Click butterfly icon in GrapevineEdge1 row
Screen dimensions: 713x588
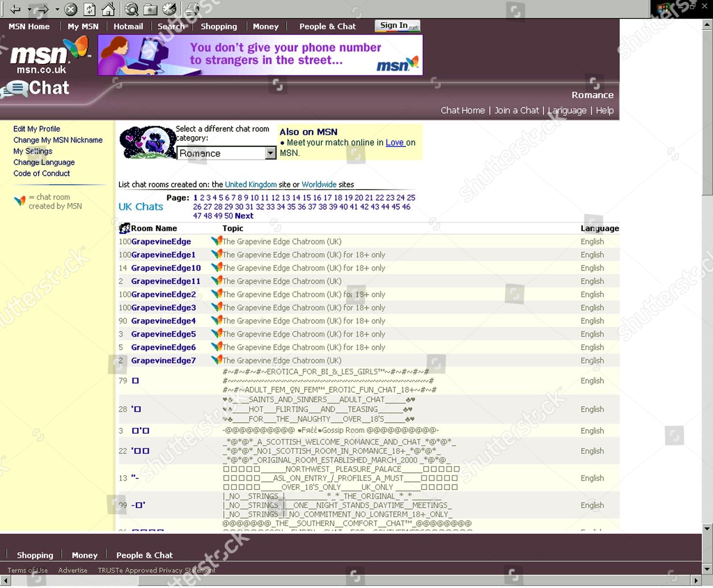point(216,255)
